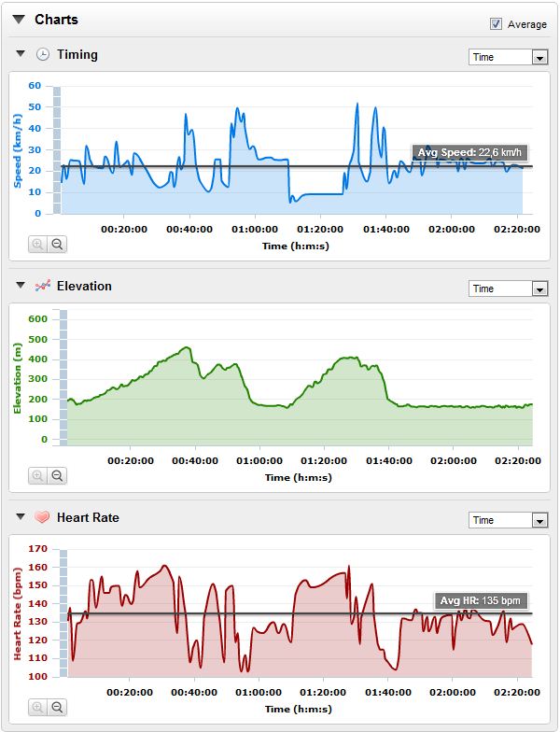Open the Heart Rate chart Time dropdown
The height and width of the screenshot is (732, 560).
pyautogui.click(x=508, y=521)
